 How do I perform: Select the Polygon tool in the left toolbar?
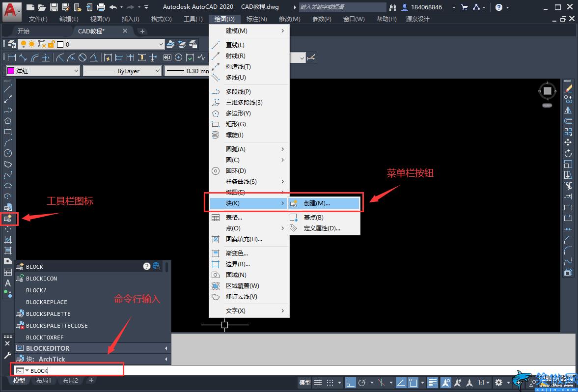8,120
